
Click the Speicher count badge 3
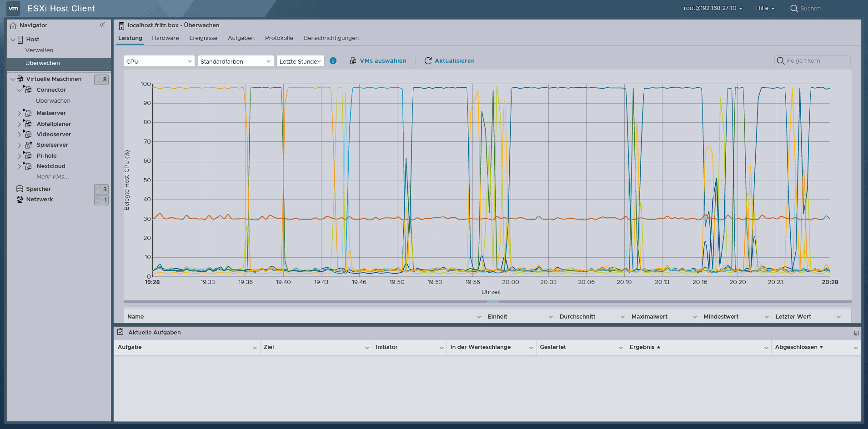coord(101,190)
